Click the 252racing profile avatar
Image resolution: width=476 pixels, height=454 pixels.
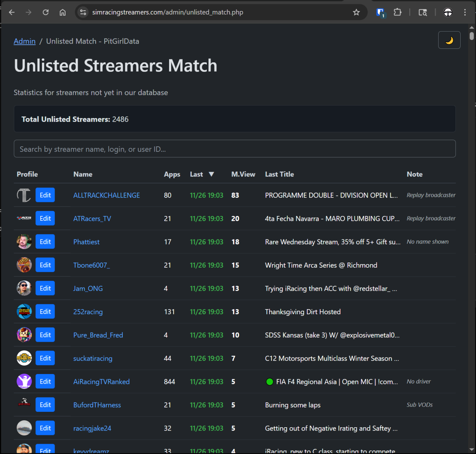(x=24, y=312)
